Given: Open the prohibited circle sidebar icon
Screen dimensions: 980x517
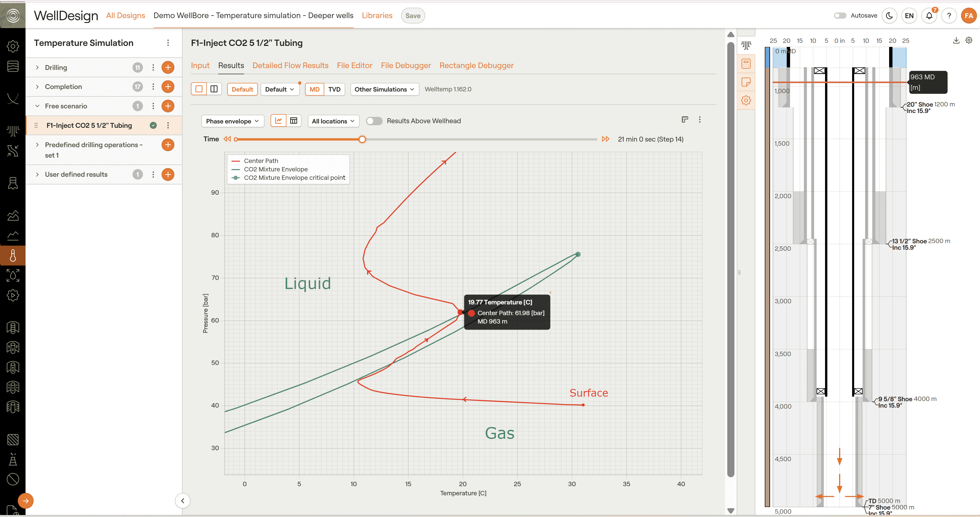Looking at the screenshot, I should click(13, 479).
